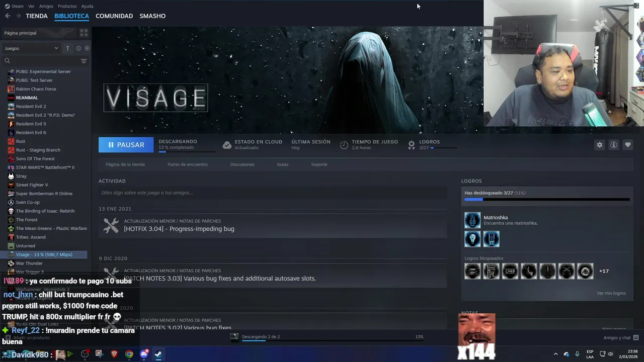Pause the Visage download
Viewport: 644px width, 362px height.
[x=126, y=145]
